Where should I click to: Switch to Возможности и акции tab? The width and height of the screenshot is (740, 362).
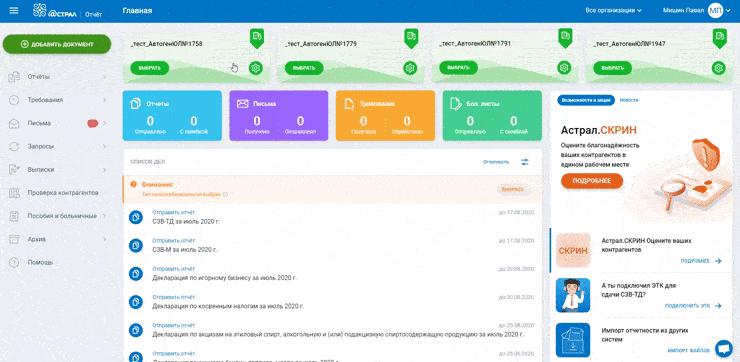(586, 100)
